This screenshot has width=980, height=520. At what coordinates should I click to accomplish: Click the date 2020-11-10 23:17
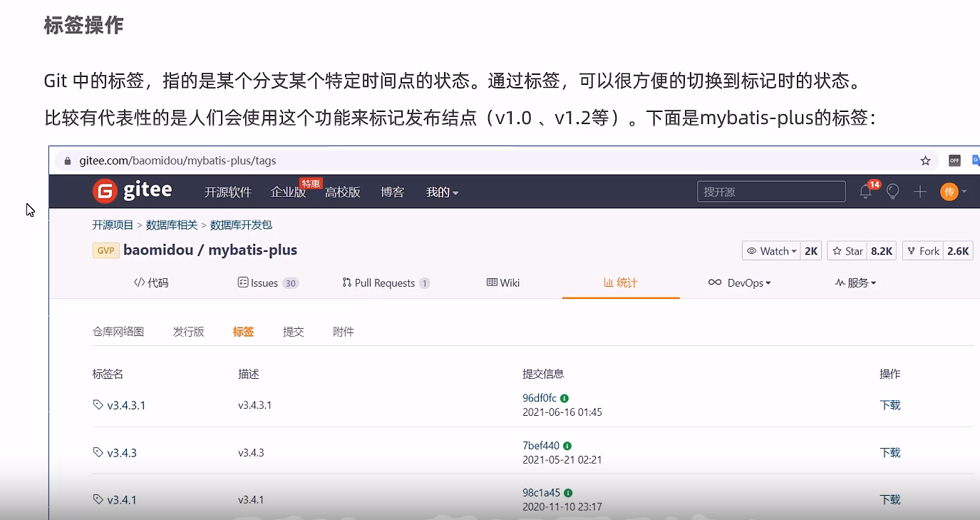(562, 507)
